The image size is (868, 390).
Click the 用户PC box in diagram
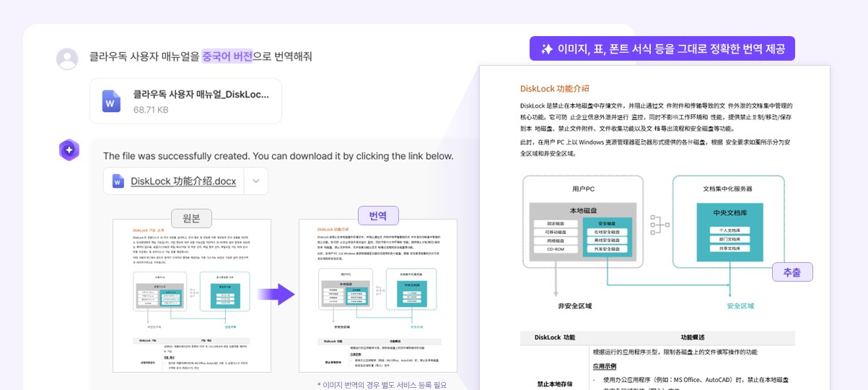pos(583,223)
